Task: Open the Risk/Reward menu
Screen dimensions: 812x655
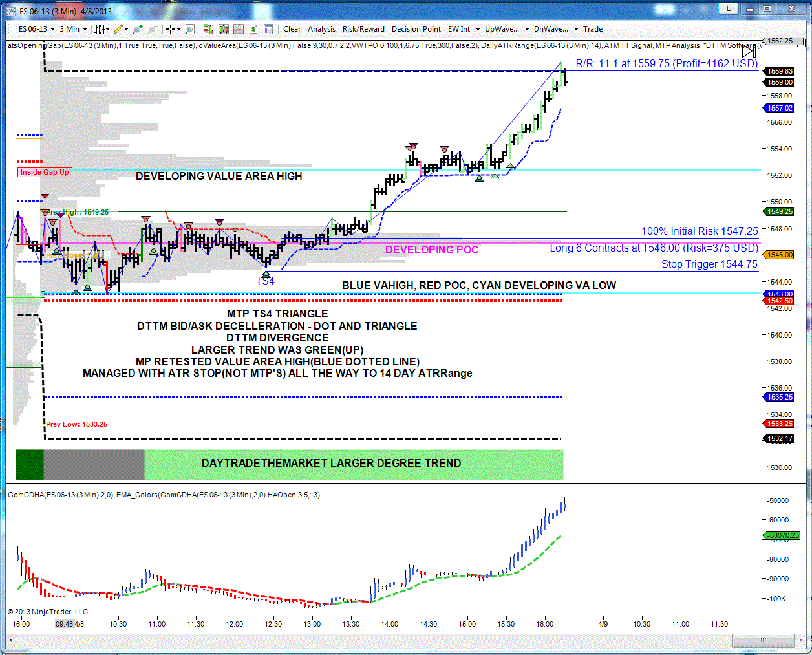Action: (x=363, y=29)
